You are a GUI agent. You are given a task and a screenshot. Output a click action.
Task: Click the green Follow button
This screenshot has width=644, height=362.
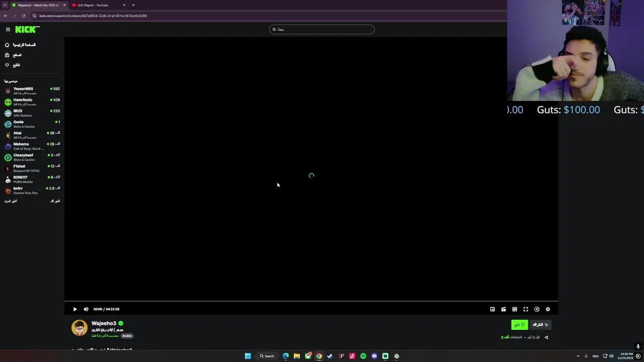tap(520, 325)
